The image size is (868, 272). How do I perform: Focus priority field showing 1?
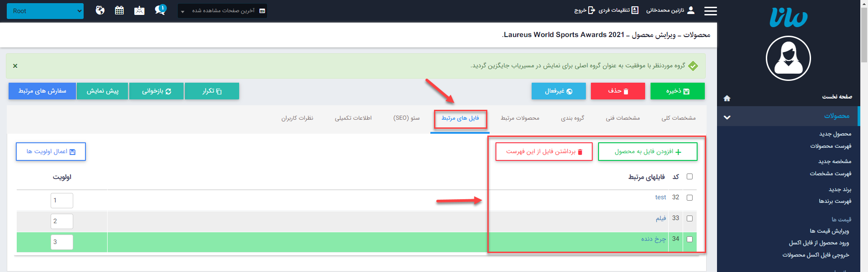(62, 201)
